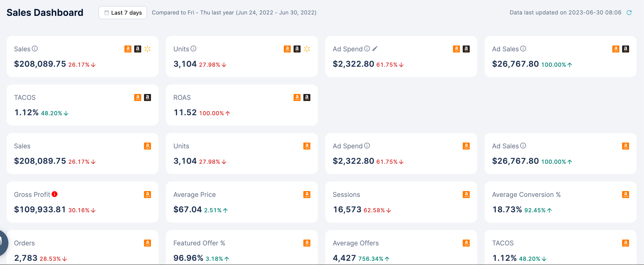Open the Average Price card

pyautogui.click(x=241, y=202)
